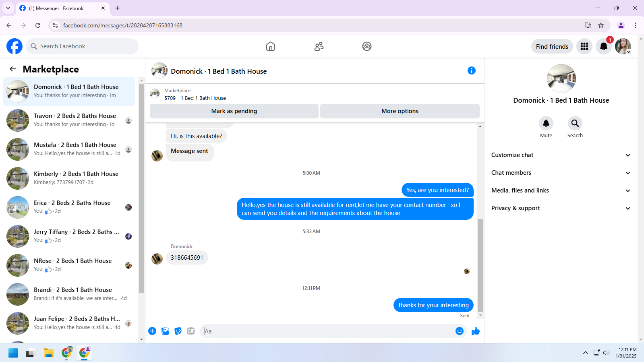Click Mark as pending button
This screenshot has height=362, width=644.
[234, 111]
